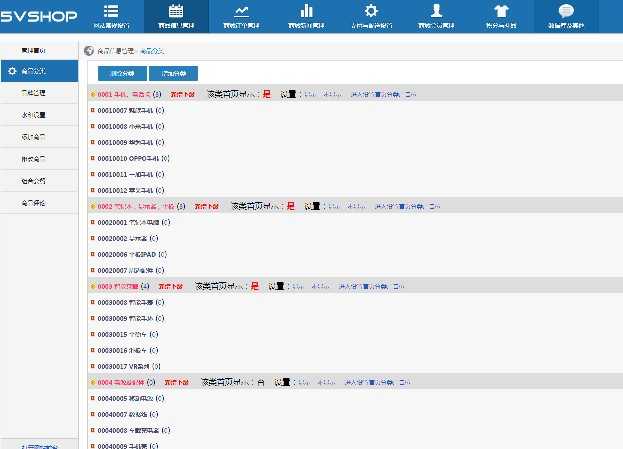Select the highlighted sidebar item with gear icon
The width and height of the screenshot is (623, 449).
pyautogui.click(x=39, y=71)
